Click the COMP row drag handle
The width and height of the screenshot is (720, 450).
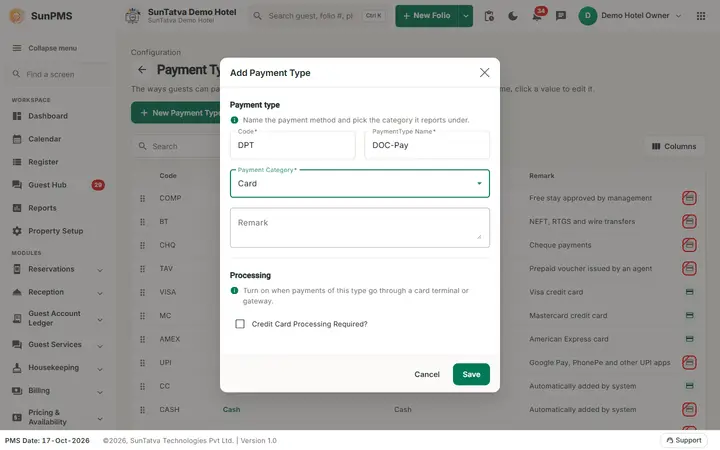click(x=142, y=198)
